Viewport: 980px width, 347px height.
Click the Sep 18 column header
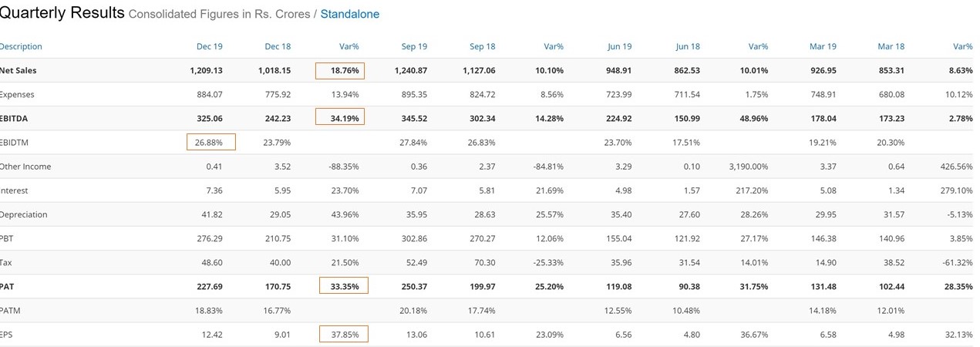(x=483, y=46)
